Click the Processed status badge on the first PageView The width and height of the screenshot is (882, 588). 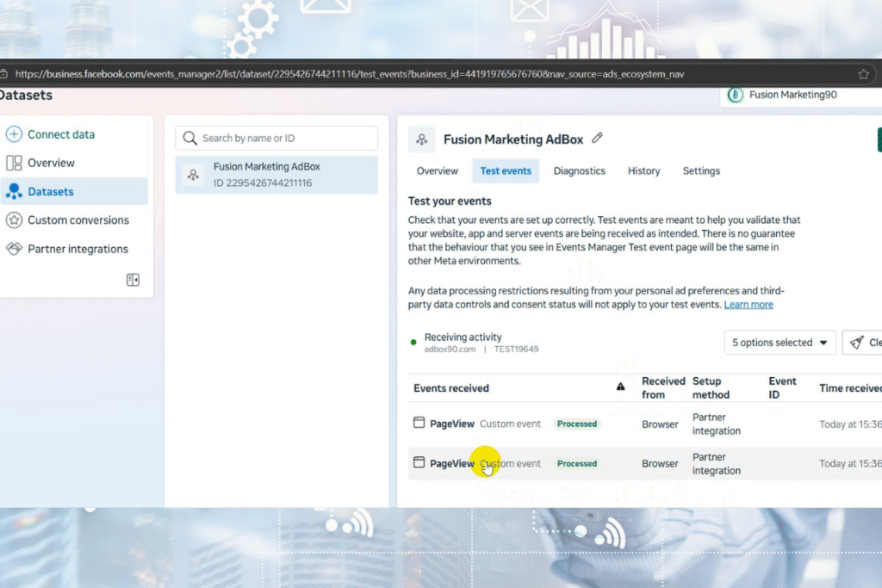(576, 424)
